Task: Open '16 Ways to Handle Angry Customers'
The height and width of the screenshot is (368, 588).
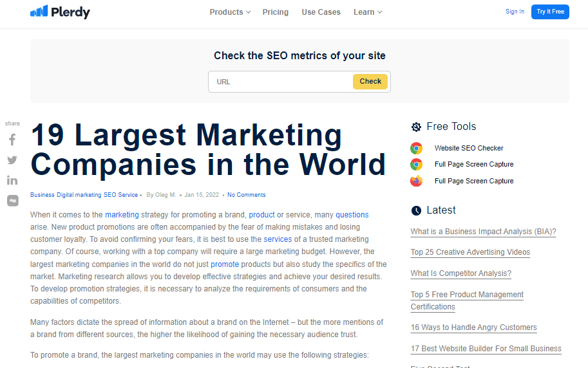Action: tap(473, 327)
